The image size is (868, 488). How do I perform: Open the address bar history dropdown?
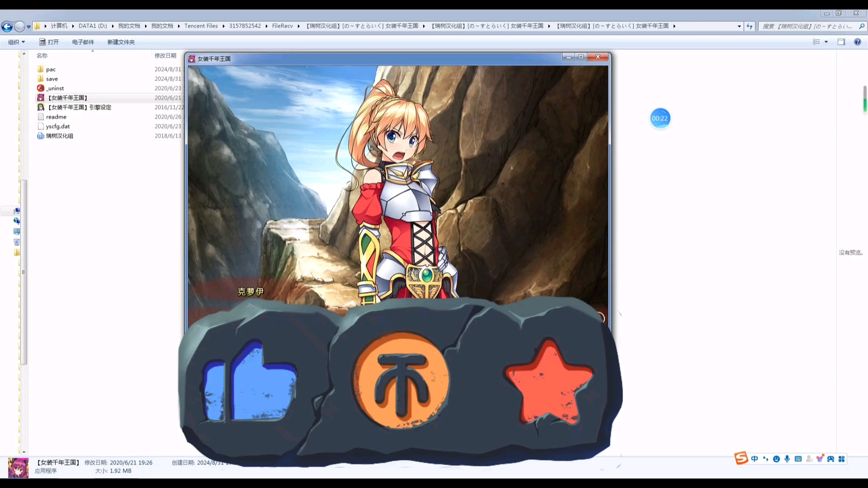coord(739,26)
